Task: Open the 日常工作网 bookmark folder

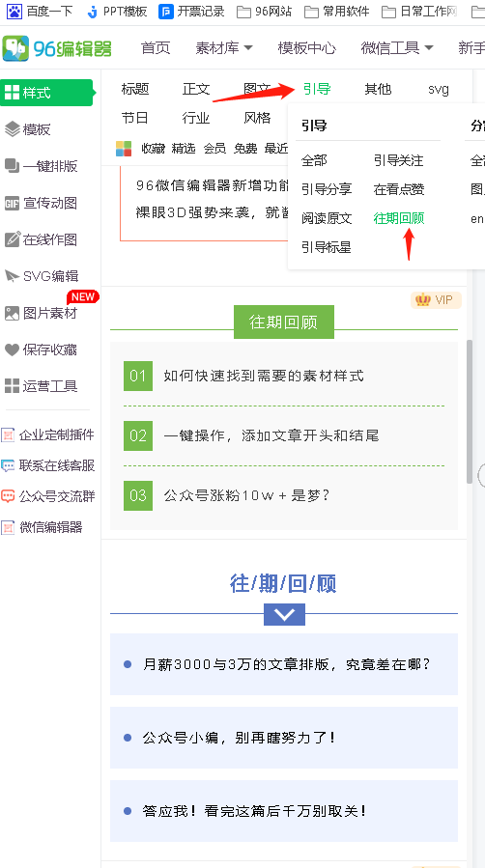Action: pyautogui.click(x=419, y=11)
